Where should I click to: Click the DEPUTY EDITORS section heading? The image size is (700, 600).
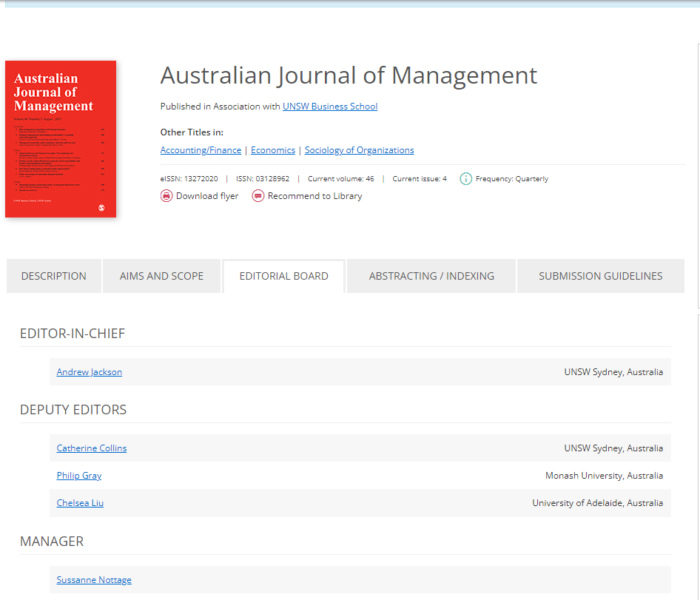point(73,409)
